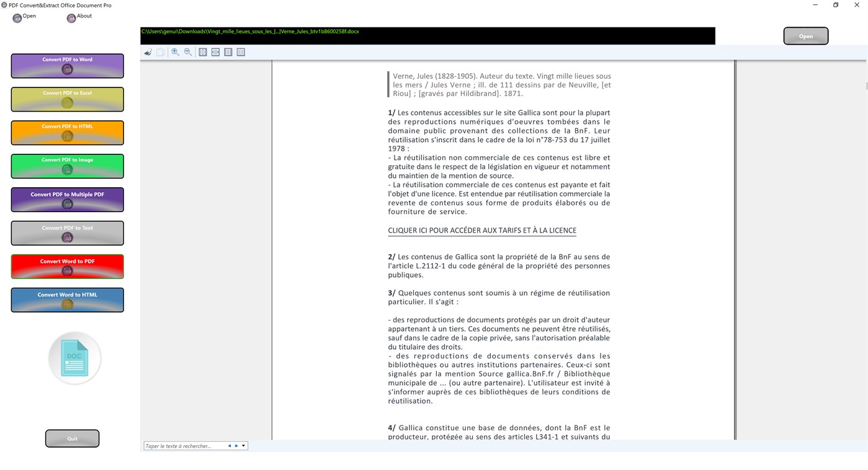The height and width of the screenshot is (470, 868).
Task: Open a file with the Open button
Action: tap(805, 36)
